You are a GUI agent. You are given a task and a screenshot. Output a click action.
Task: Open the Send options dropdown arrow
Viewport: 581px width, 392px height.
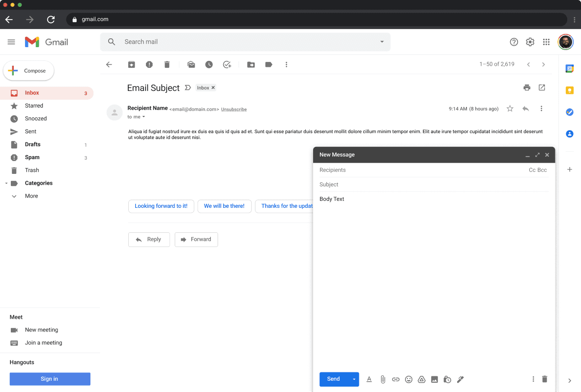[354, 379]
